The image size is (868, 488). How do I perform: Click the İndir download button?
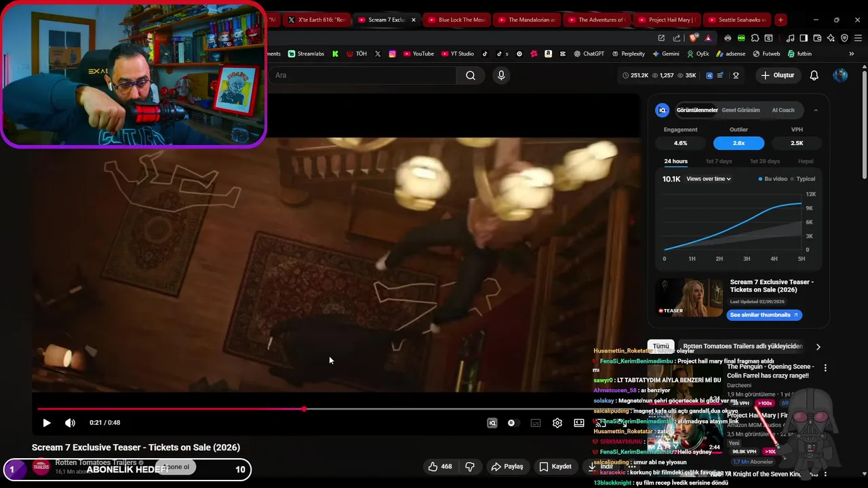[x=601, y=466]
